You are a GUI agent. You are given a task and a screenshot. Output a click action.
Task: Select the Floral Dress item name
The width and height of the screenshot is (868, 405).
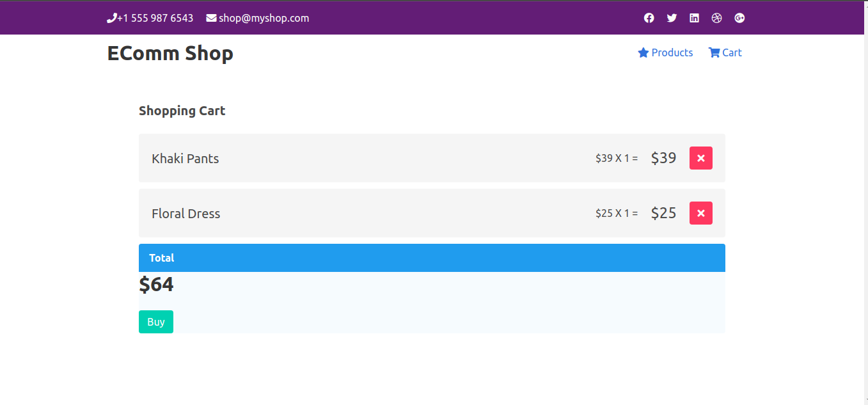click(x=186, y=214)
